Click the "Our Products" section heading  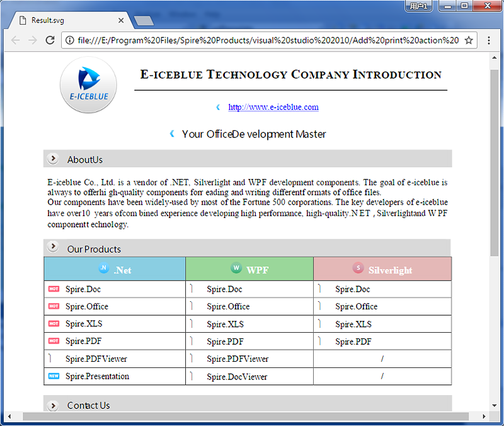94,249
